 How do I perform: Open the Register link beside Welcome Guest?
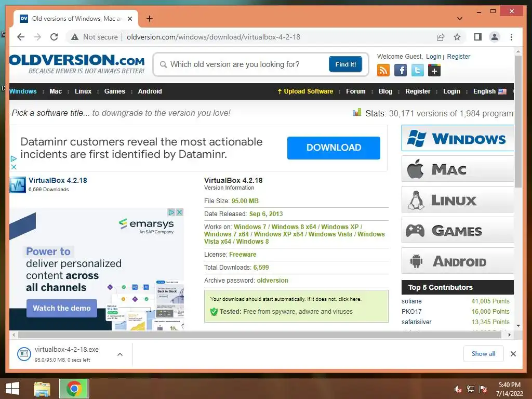tap(458, 56)
